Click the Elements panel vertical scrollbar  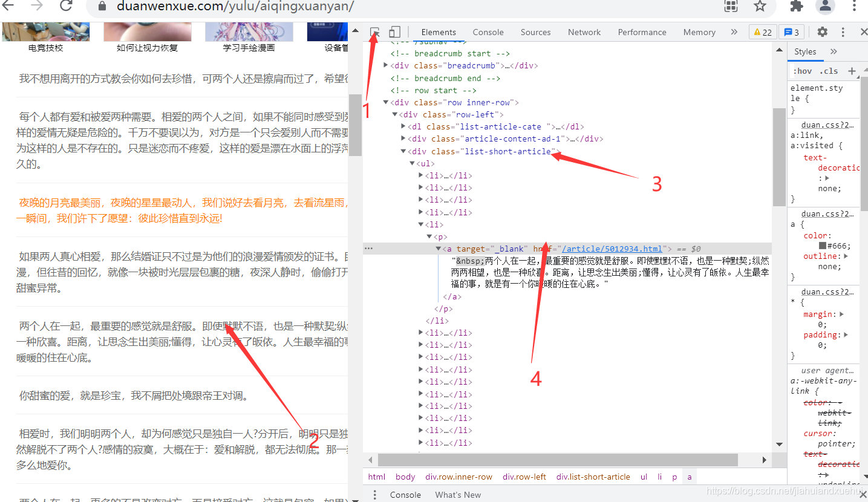point(779,157)
